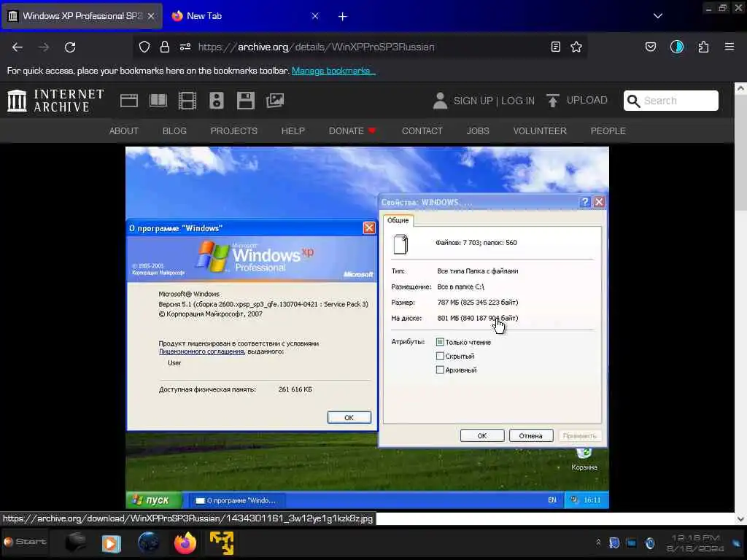Open the black box taskbar app
The width and height of the screenshot is (747, 560).
point(75,542)
